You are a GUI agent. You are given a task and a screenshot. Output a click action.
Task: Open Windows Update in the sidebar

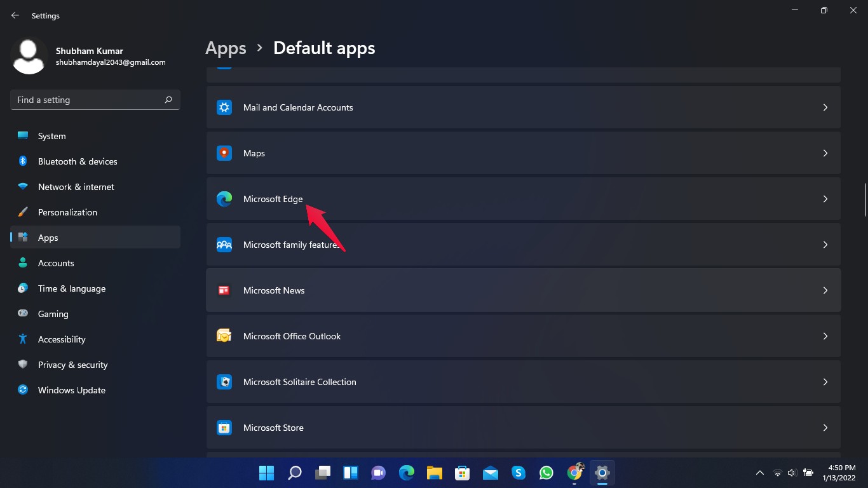[x=71, y=390]
